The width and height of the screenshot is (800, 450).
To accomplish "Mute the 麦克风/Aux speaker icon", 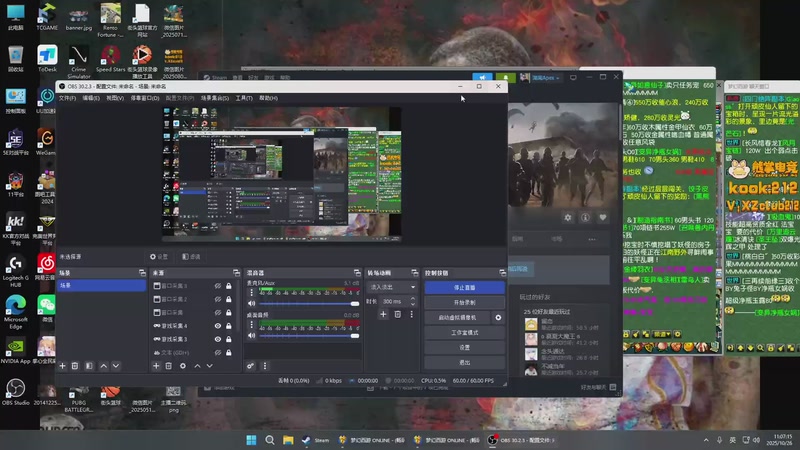I will coord(252,303).
